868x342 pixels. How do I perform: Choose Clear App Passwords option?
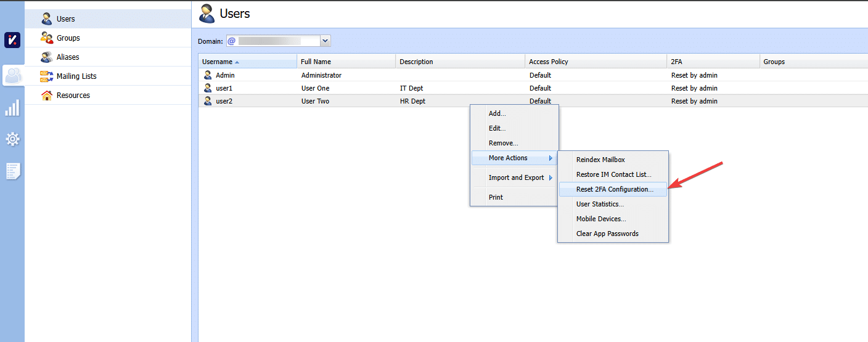coord(607,234)
